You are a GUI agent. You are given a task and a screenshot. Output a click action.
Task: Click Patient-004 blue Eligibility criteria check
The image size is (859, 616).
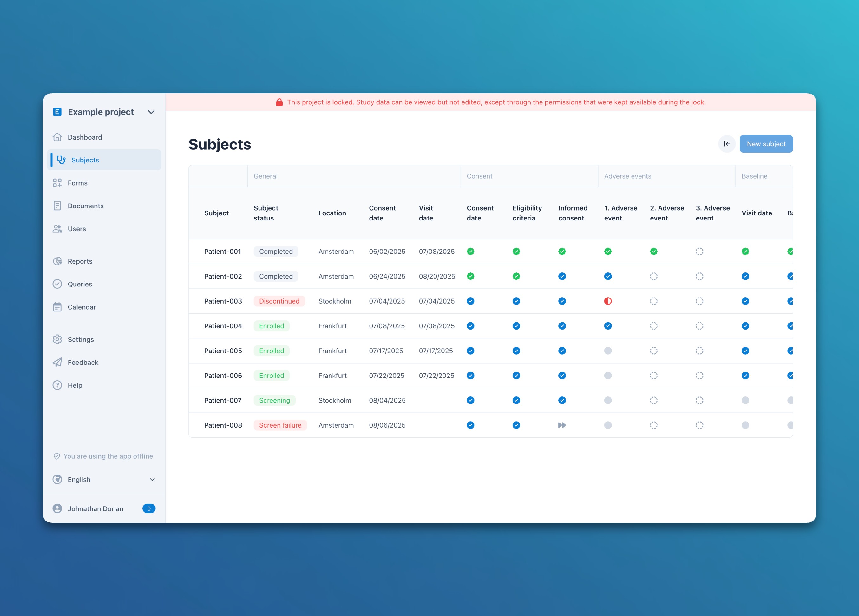pos(516,326)
